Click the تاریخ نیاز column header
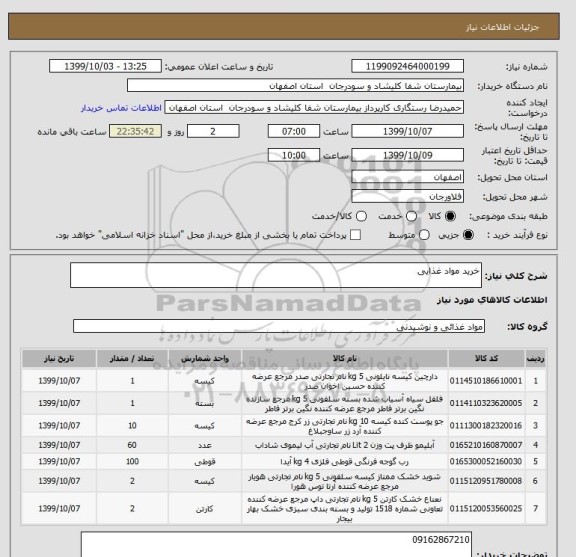The height and width of the screenshot is (557, 576). point(59,359)
